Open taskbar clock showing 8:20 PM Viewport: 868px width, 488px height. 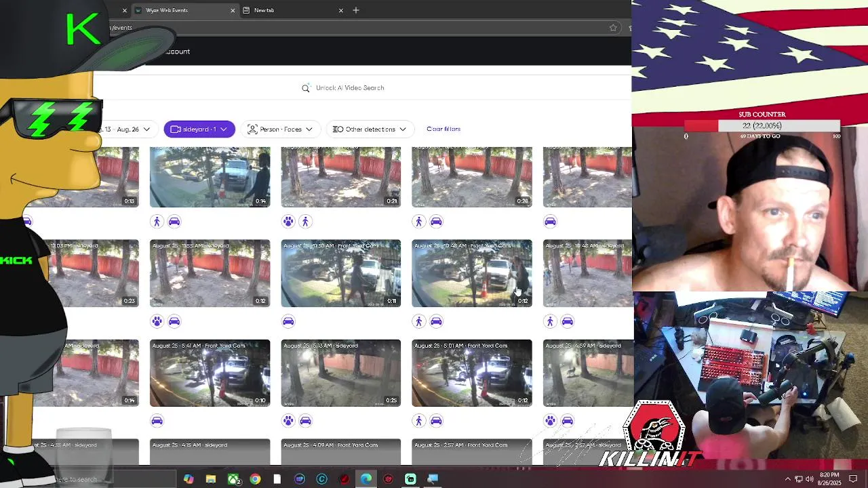(x=829, y=479)
